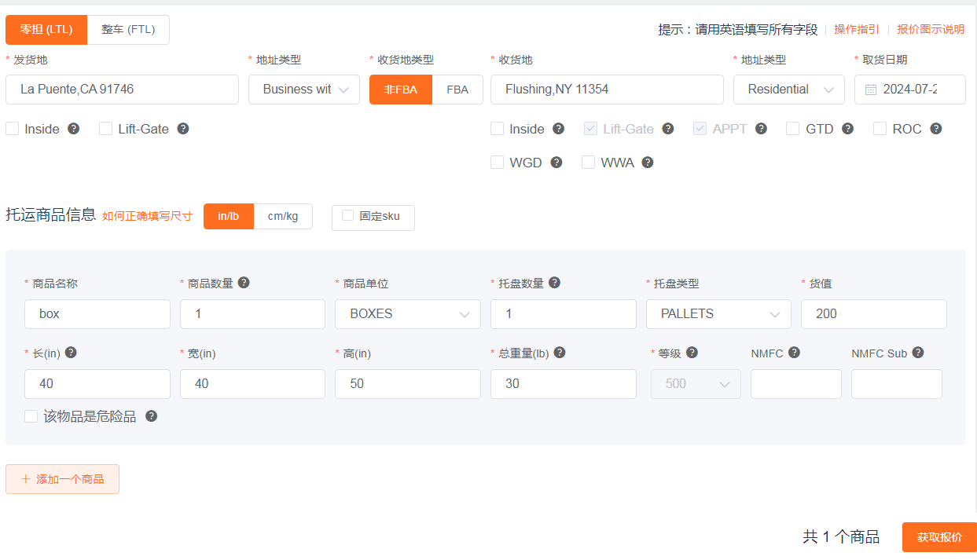Switch to 整车 (FTL) tab

(128, 30)
